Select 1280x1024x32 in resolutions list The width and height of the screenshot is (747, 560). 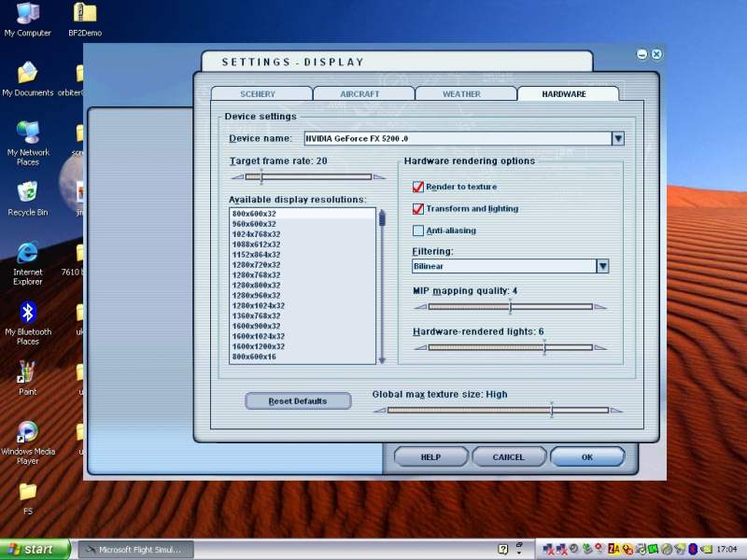click(x=259, y=305)
